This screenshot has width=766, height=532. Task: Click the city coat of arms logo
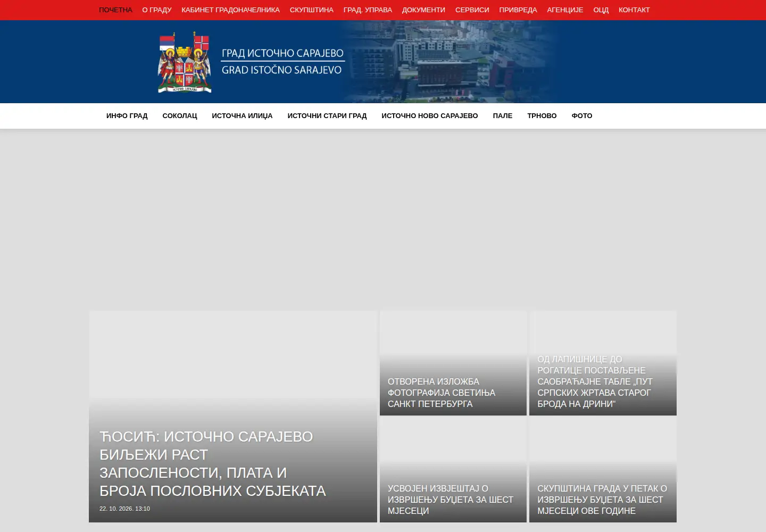pos(185,62)
